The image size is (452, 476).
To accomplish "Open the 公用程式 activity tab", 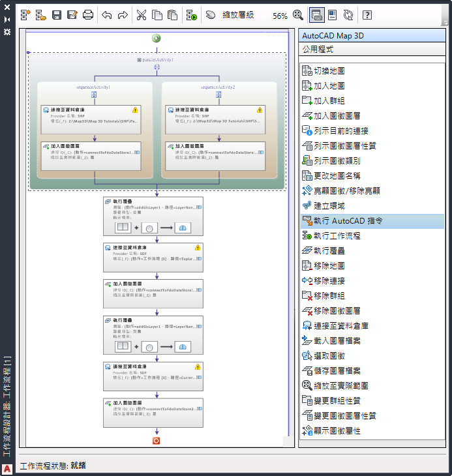I will click(x=372, y=49).
